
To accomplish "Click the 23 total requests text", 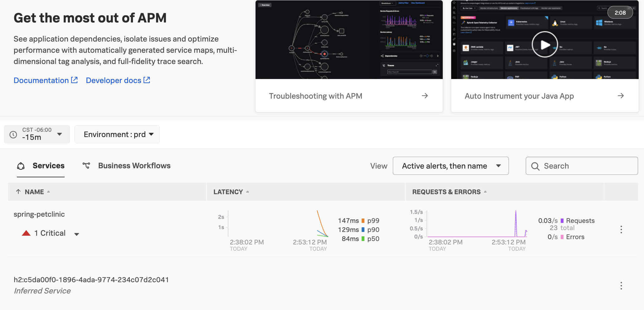I will tap(562, 228).
